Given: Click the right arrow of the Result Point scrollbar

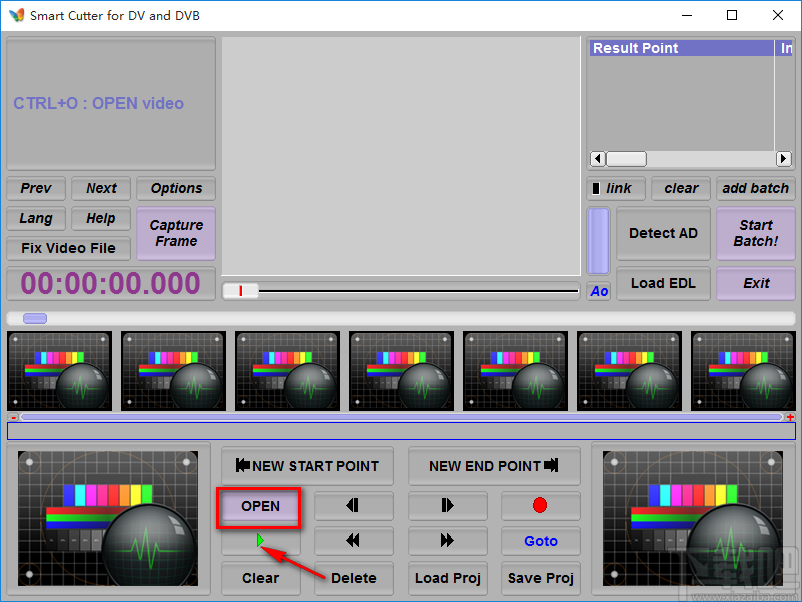Looking at the screenshot, I should click(x=783, y=159).
